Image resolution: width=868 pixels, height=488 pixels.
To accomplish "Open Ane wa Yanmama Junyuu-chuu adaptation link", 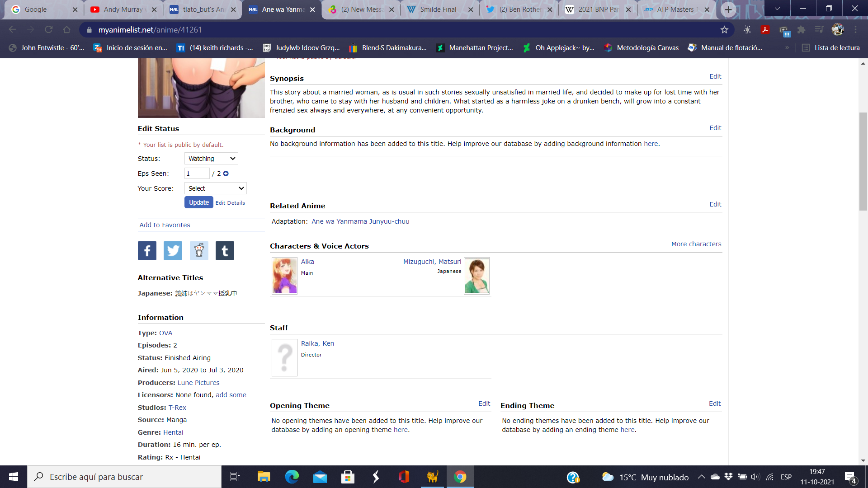I will click(360, 221).
